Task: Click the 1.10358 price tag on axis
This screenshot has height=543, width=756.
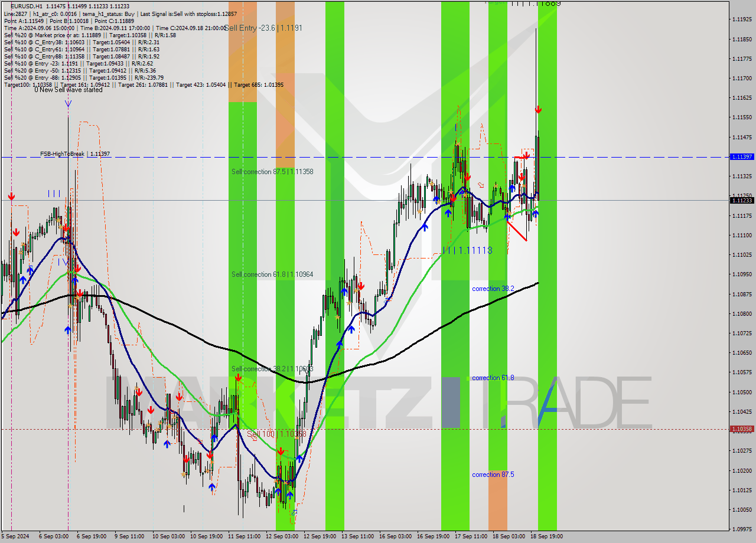Action: [x=742, y=429]
